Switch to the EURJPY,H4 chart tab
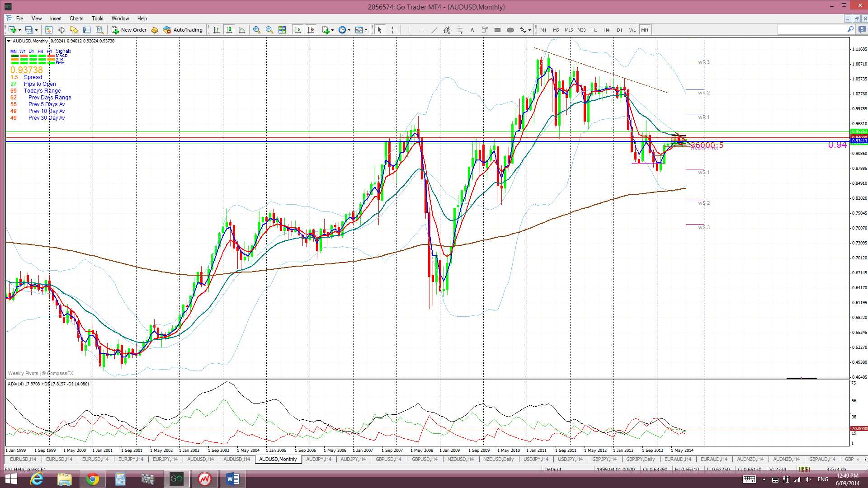The height and width of the screenshot is (488, 868). tap(131, 459)
